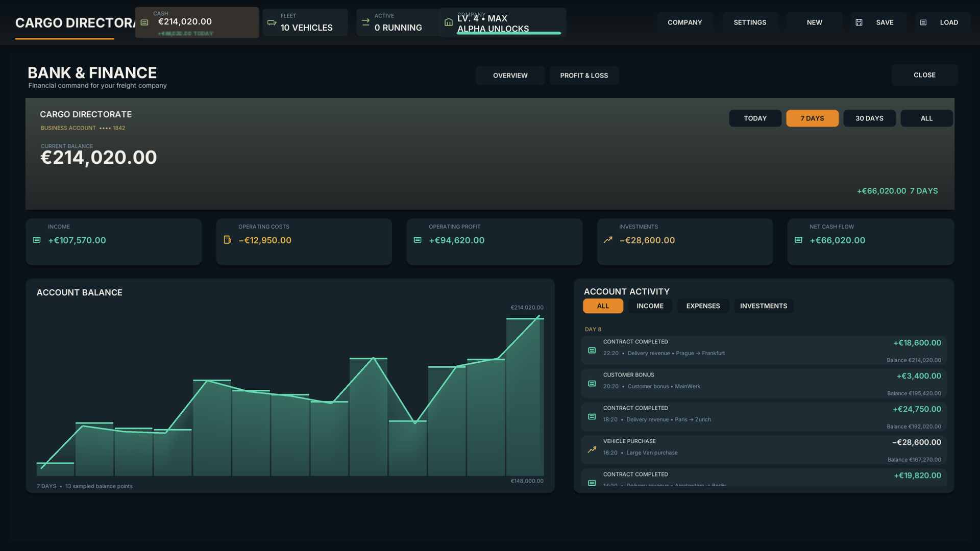Filter account activity by Income

pyautogui.click(x=650, y=306)
